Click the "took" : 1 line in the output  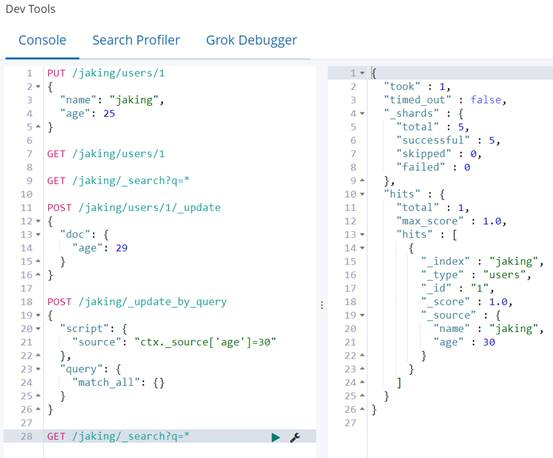click(x=417, y=87)
